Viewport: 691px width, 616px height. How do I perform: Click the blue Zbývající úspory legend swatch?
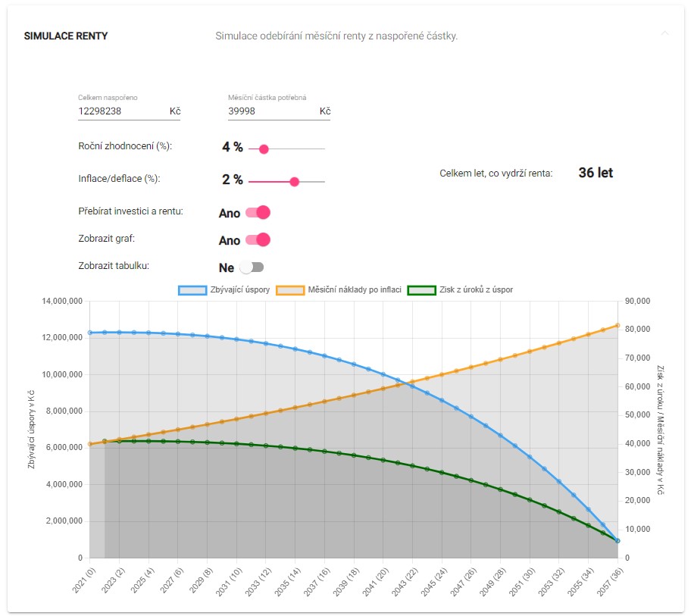(192, 290)
